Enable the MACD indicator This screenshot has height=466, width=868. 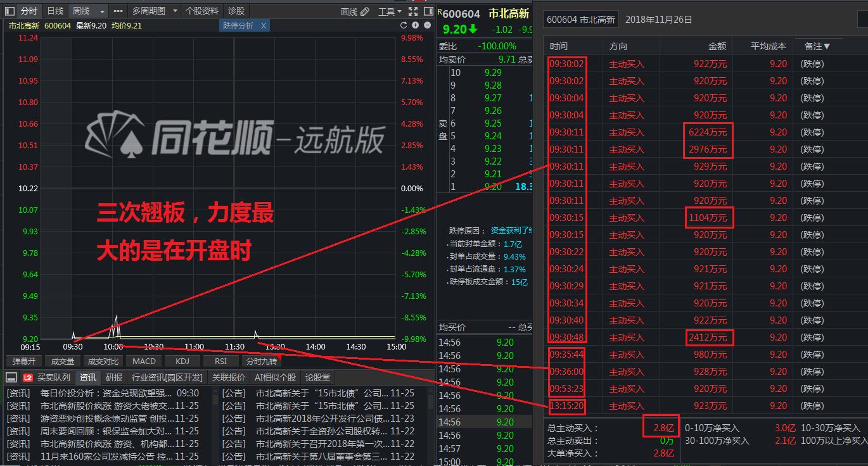point(144,362)
